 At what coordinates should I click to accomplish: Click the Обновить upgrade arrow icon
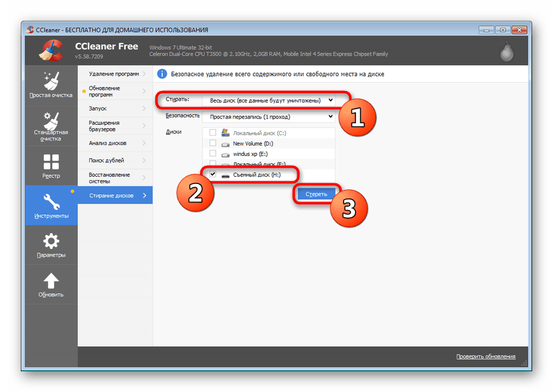pos(51,281)
